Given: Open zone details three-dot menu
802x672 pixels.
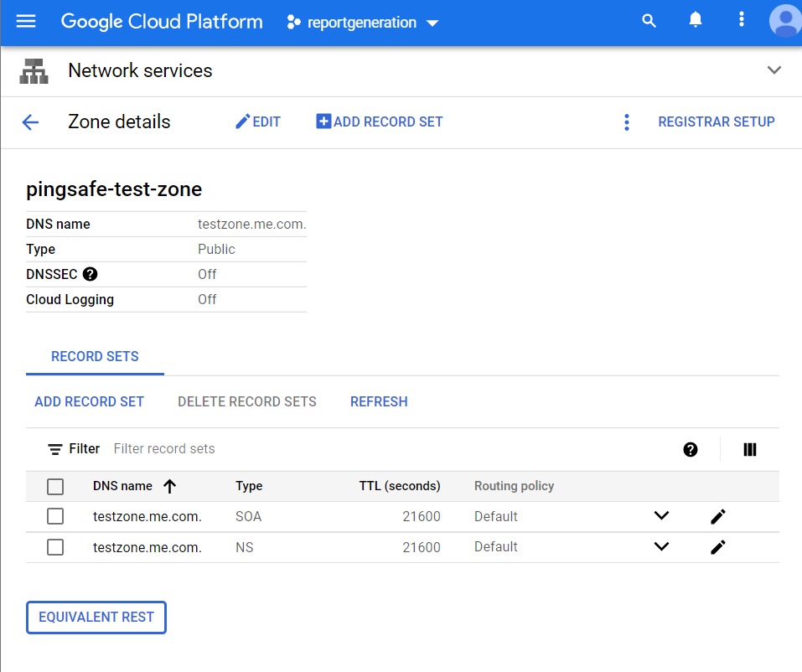Looking at the screenshot, I should pos(626,122).
